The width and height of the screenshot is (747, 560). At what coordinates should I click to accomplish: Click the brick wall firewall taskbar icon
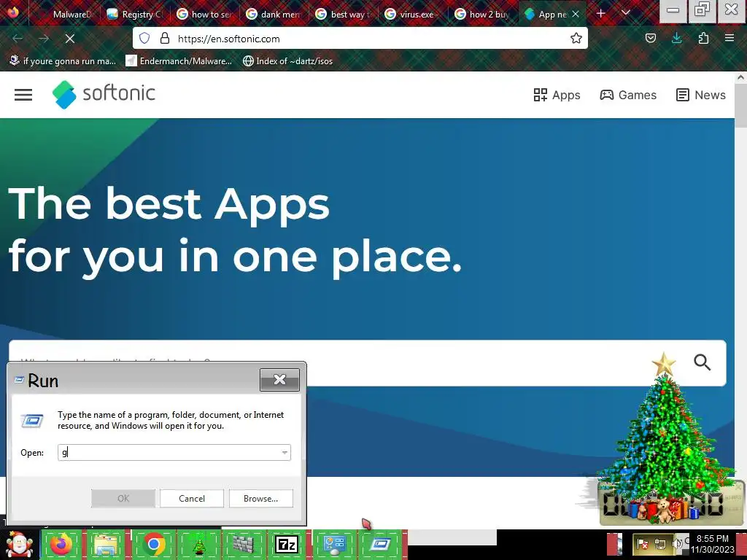click(x=244, y=544)
